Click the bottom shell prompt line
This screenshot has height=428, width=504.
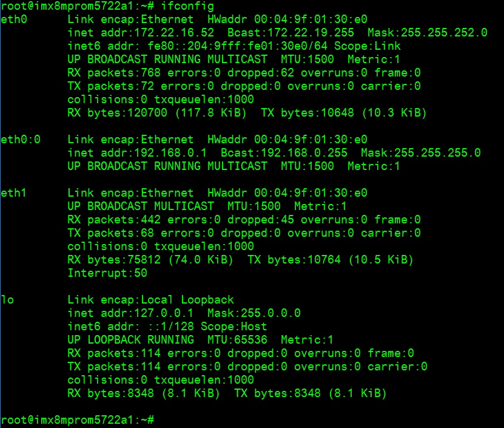[x=78, y=420]
